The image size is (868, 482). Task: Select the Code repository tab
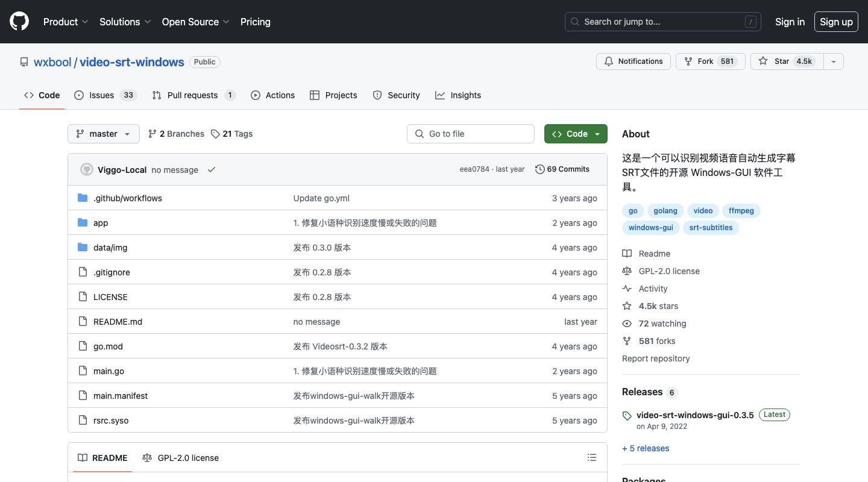42,95
